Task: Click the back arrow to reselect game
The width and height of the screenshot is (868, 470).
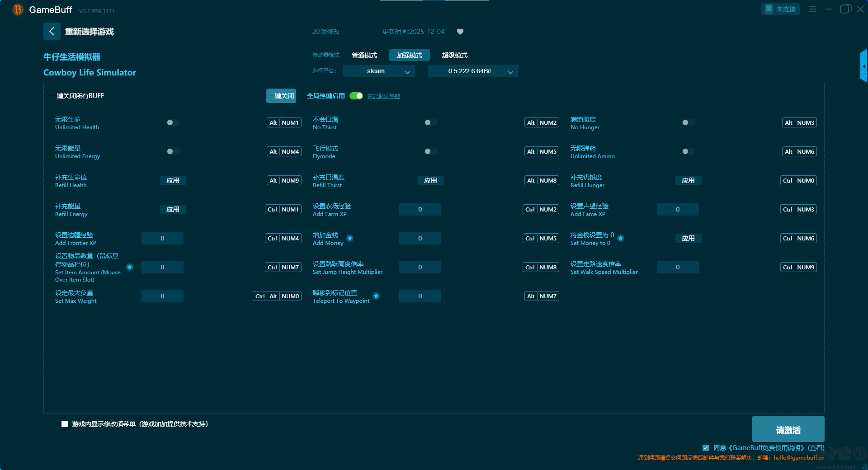Action: point(52,31)
